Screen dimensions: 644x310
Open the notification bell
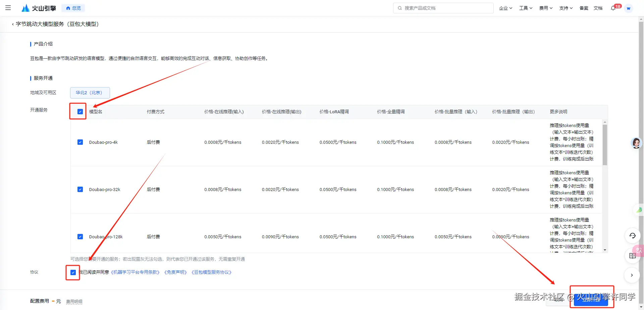(x=613, y=8)
